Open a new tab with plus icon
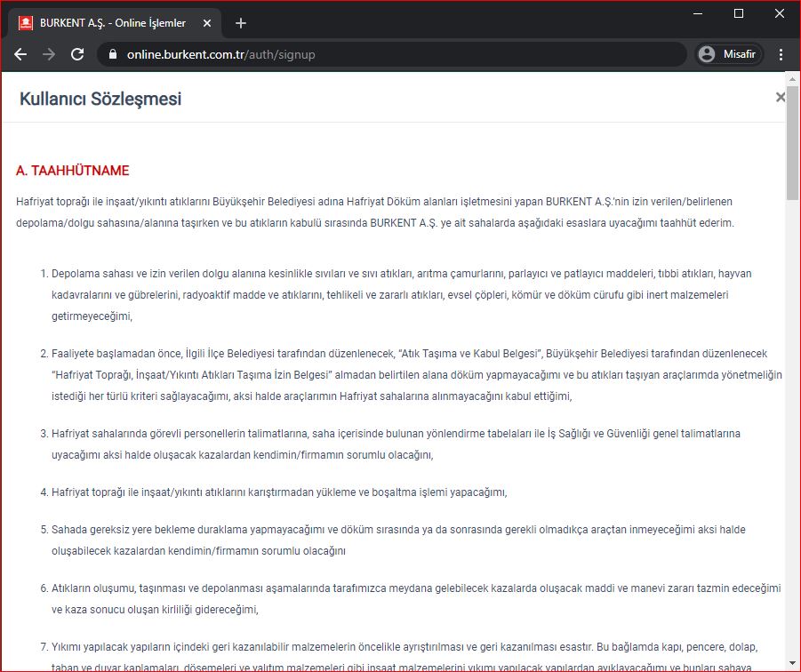This screenshot has height=672, width=801. [241, 23]
